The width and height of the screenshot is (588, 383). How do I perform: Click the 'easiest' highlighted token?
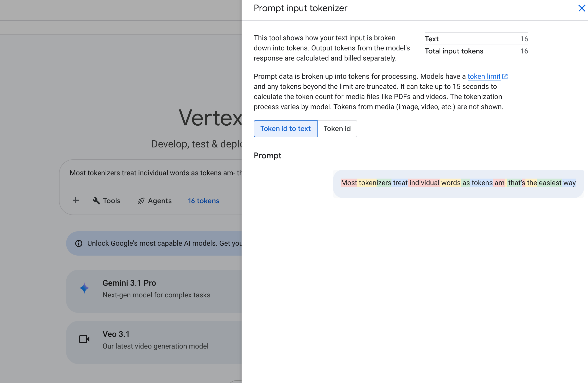(x=550, y=183)
